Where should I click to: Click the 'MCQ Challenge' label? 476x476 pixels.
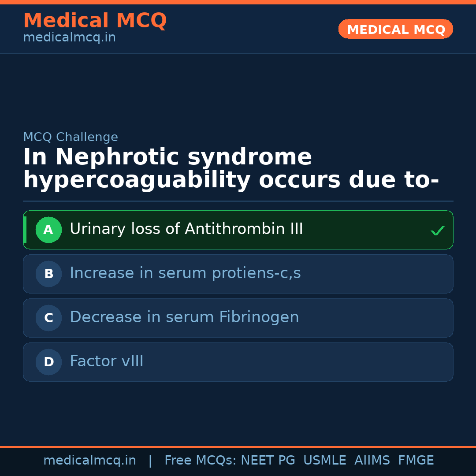click(71, 137)
